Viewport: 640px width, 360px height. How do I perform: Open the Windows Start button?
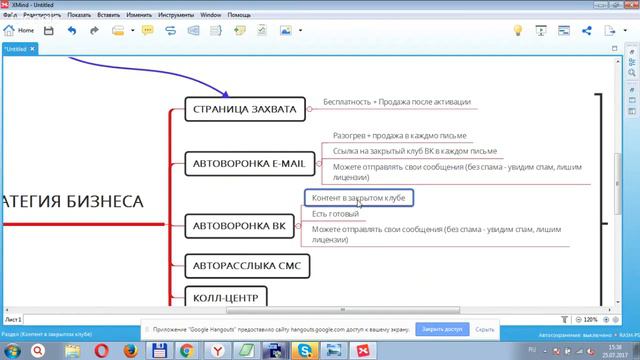[12, 351]
